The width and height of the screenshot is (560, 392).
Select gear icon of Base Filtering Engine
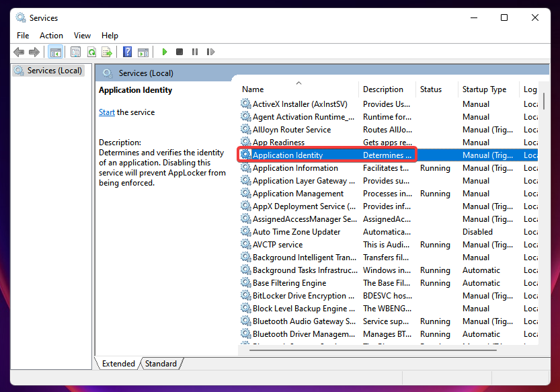coord(246,283)
